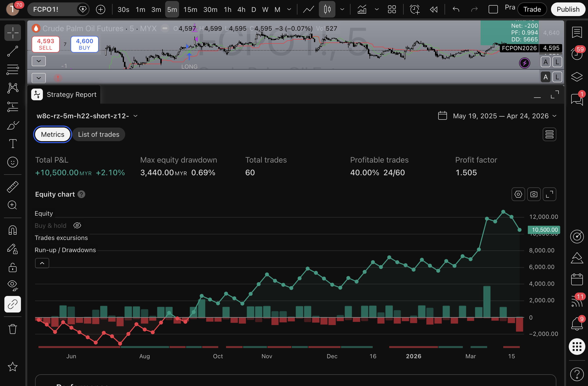This screenshot has height=386, width=588.
Task: Collapse the equity chart legend chevron
Action: 42,263
